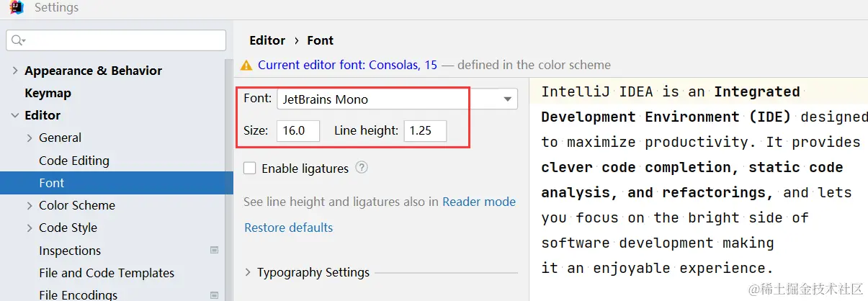Image resolution: width=868 pixels, height=301 pixels.
Task: Enable the ligatures checkbox
Action: [x=250, y=169]
